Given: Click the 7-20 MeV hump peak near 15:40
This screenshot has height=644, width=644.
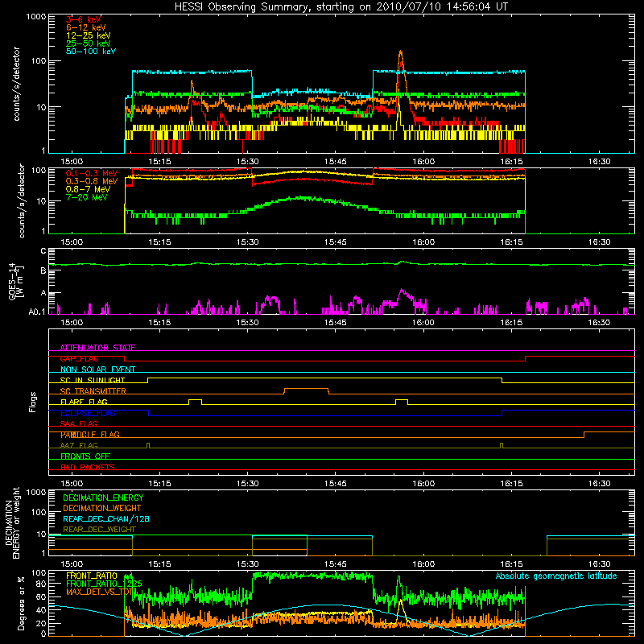Looking at the screenshot, I should coord(304,198).
